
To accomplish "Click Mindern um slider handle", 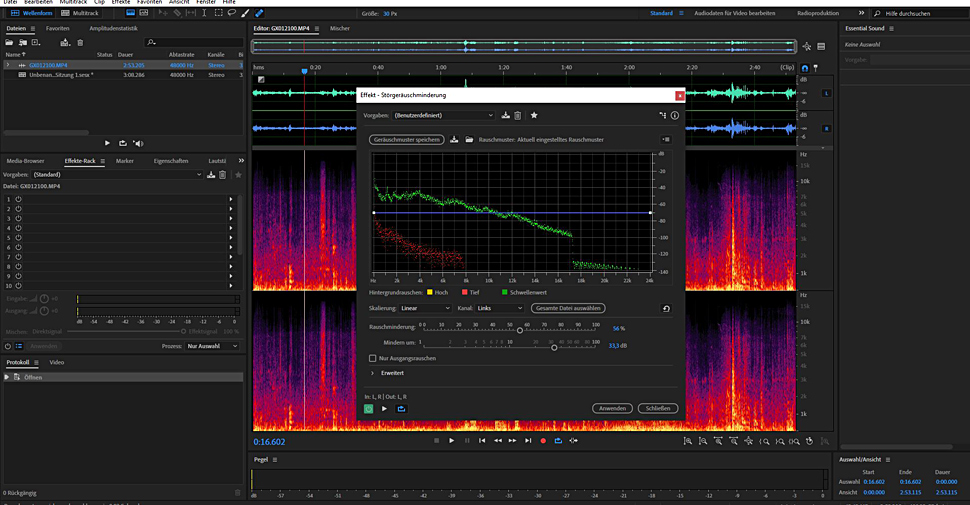I will 554,348.
